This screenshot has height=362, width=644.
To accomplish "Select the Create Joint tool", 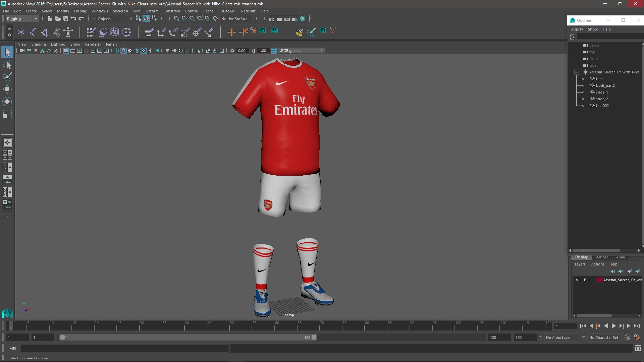I will [33, 32].
